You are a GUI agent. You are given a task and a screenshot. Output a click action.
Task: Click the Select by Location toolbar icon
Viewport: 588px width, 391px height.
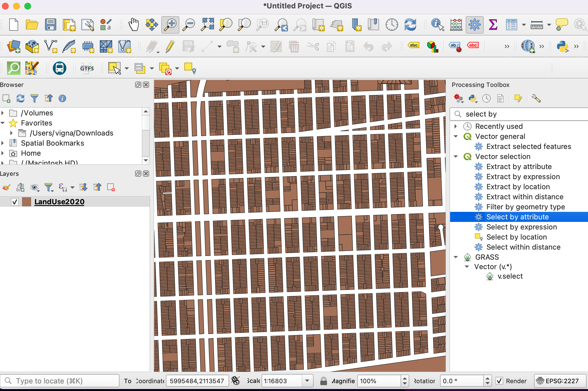(190, 68)
